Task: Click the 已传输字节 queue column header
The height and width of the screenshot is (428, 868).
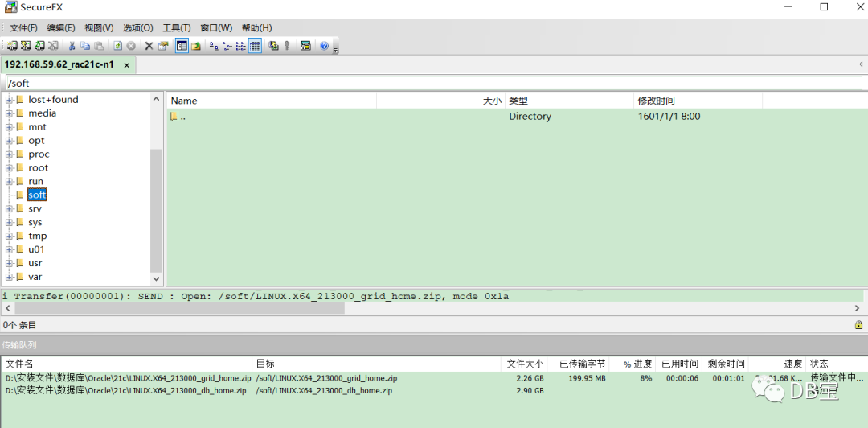Action: pyautogui.click(x=578, y=364)
